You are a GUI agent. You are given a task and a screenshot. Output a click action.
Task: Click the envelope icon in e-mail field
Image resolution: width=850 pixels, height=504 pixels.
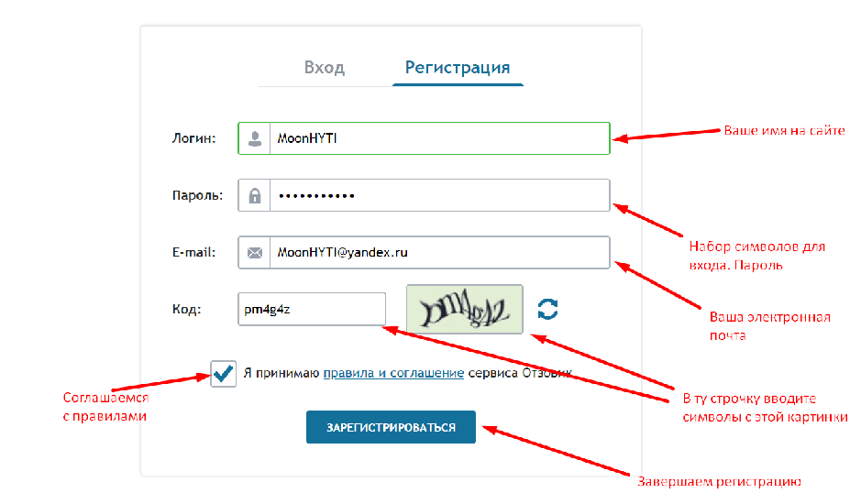255,252
